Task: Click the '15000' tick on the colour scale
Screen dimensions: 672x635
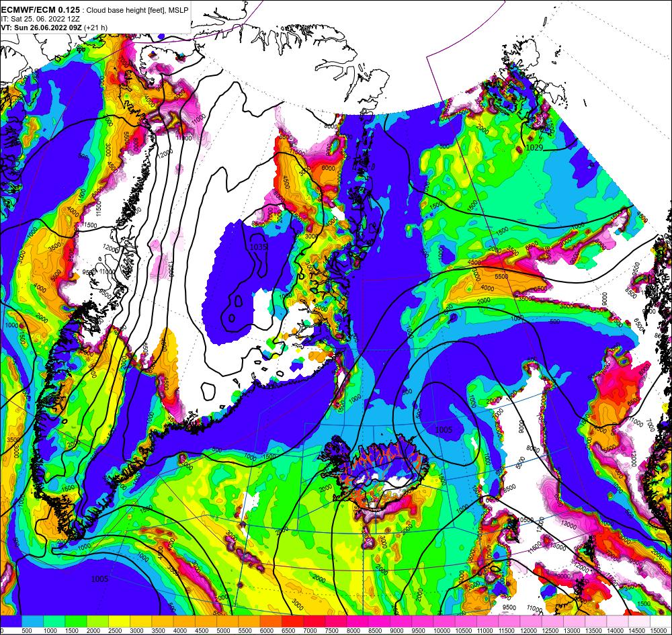Action: tap(659, 631)
